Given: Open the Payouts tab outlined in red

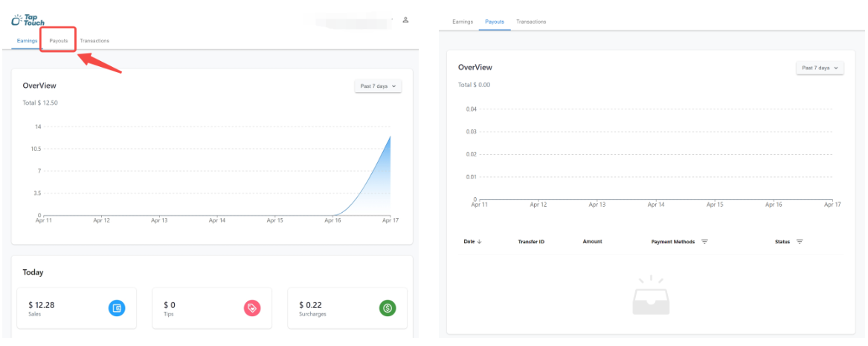Looking at the screenshot, I should 59,40.
